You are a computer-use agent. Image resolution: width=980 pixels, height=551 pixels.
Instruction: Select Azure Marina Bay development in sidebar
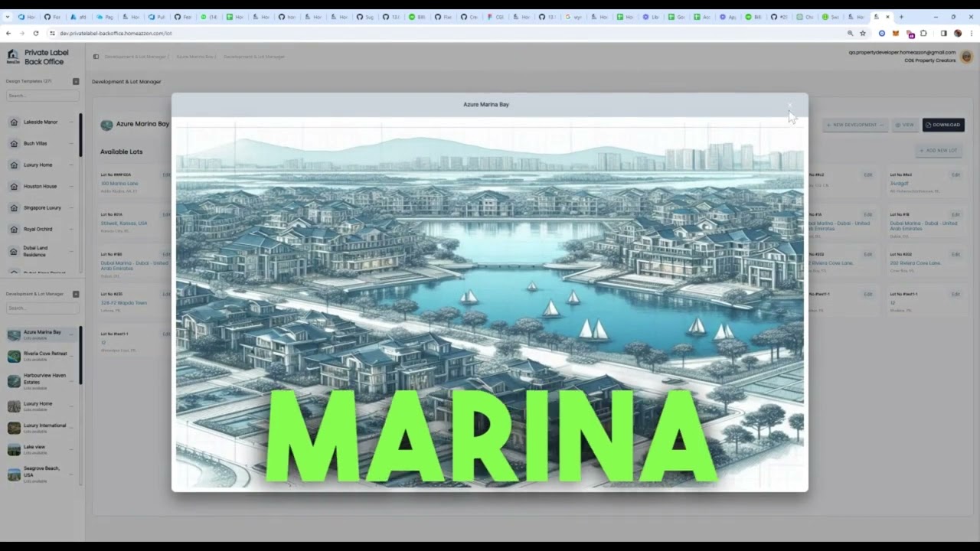coord(41,334)
